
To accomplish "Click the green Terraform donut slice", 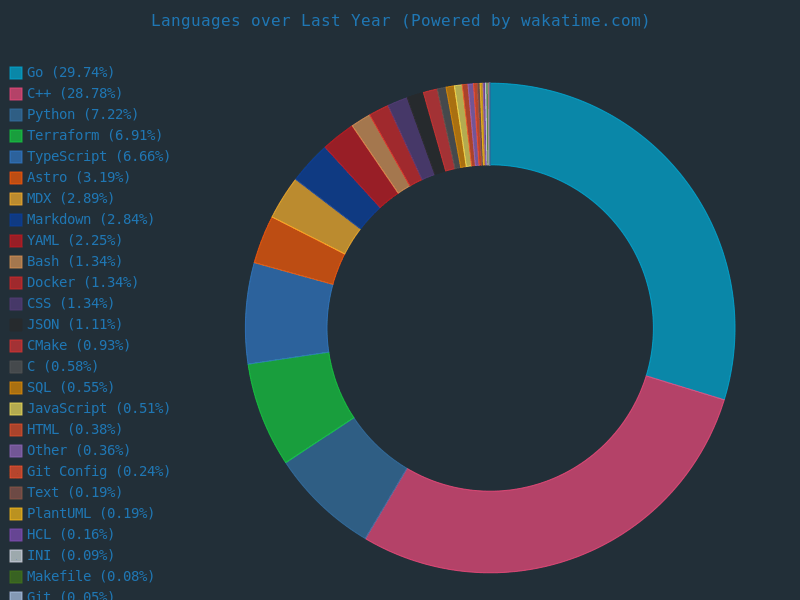I will (x=298, y=405).
